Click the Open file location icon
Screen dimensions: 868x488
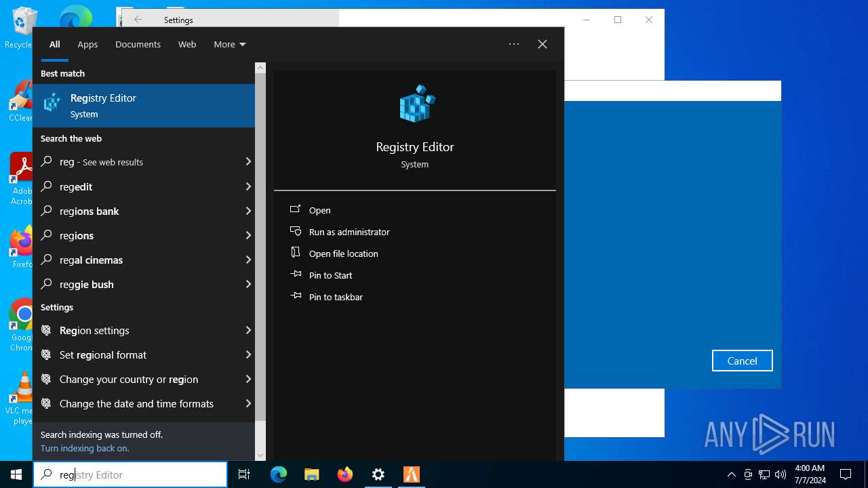point(296,253)
